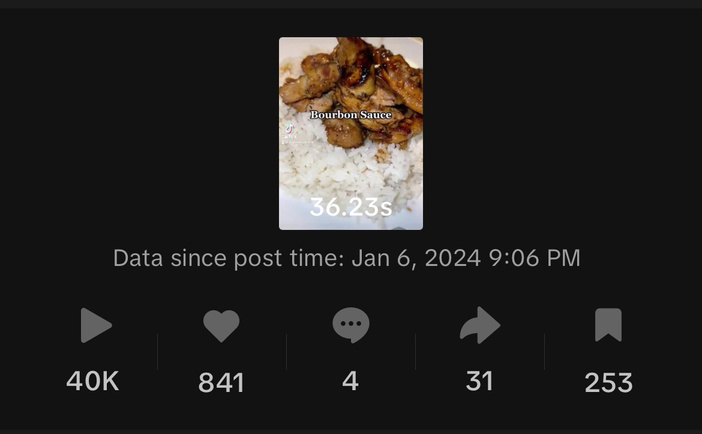
Task: Click the comment bubble icon
Action: click(351, 325)
